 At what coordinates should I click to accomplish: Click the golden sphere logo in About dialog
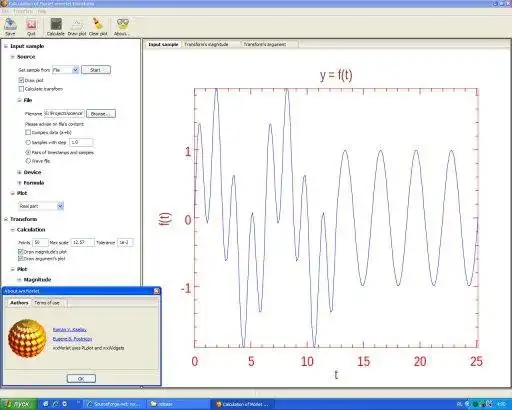click(x=27, y=338)
